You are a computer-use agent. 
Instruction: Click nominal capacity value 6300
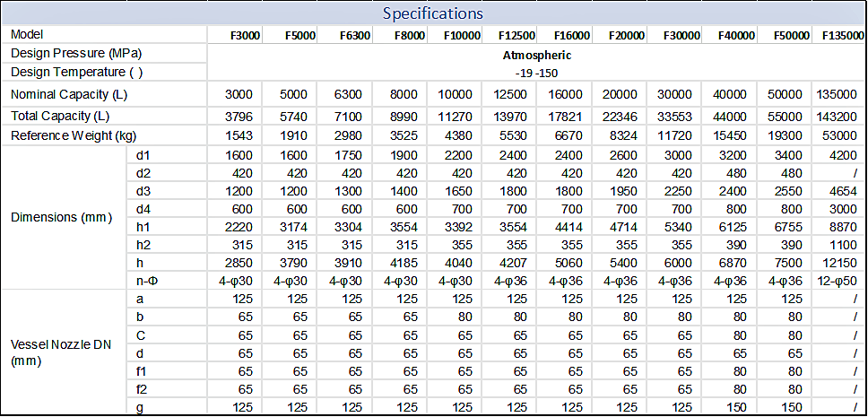pos(349,95)
